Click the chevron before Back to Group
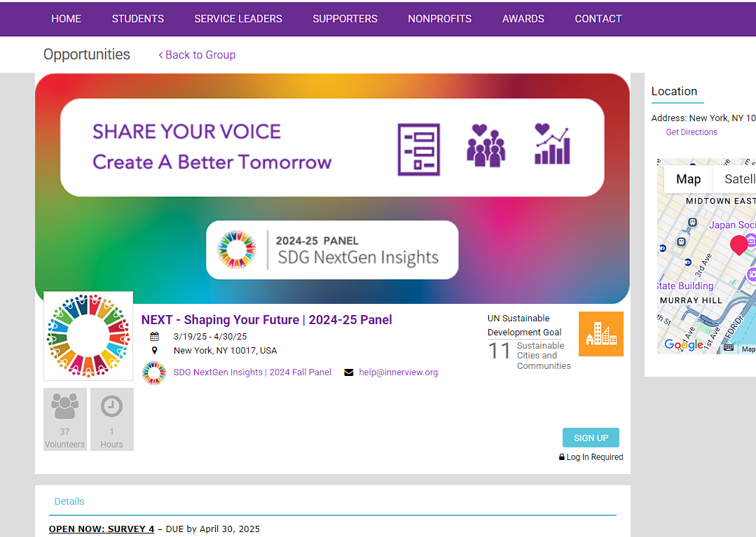 click(160, 55)
